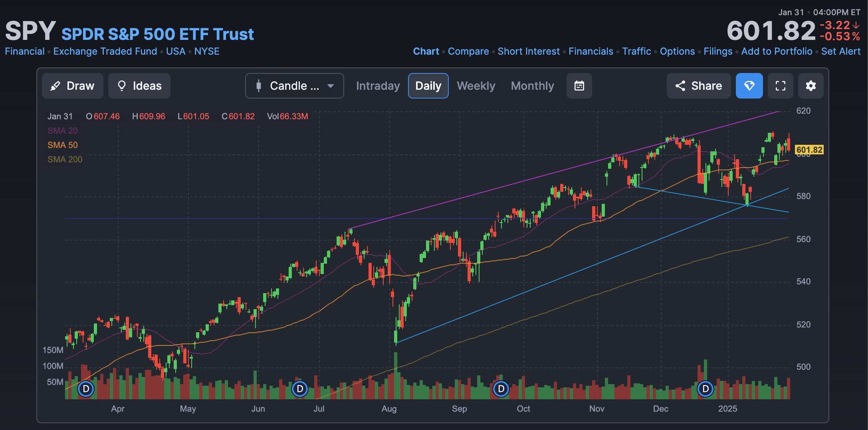Click the Dec label on time axis
This screenshot has width=868, height=430.
click(661, 409)
